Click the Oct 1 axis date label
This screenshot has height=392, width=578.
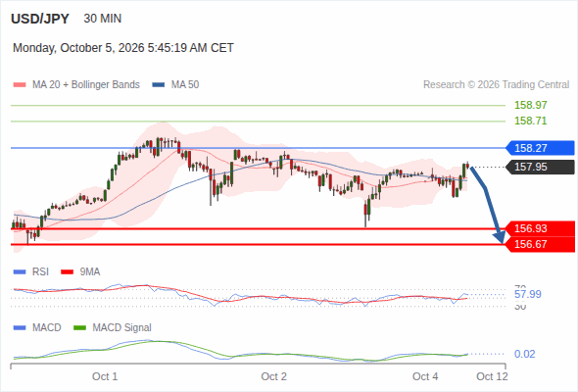pyautogui.click(x=105, y=376)
